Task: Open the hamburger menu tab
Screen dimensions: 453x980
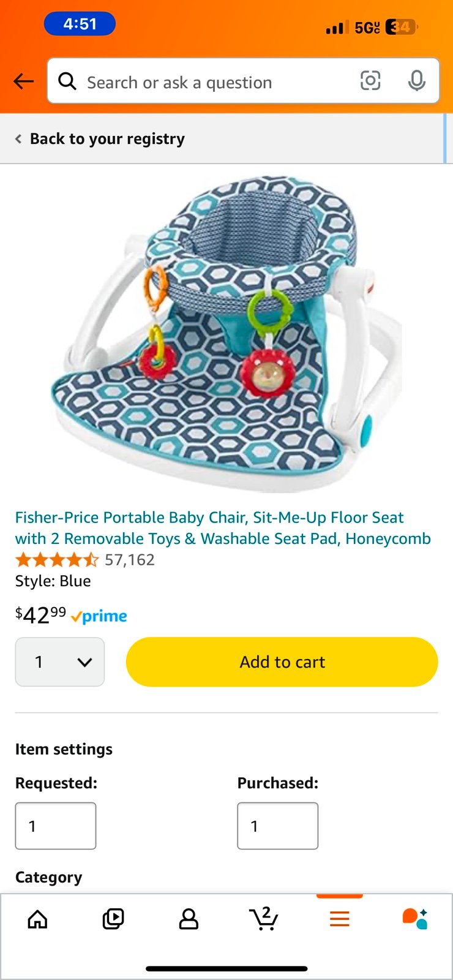Action: [x=340, y=919]
